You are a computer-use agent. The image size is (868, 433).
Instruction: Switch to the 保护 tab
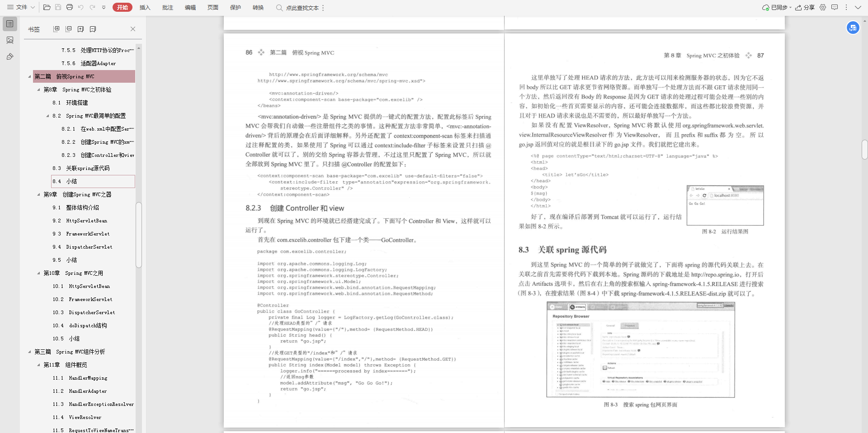pos(235,8)
